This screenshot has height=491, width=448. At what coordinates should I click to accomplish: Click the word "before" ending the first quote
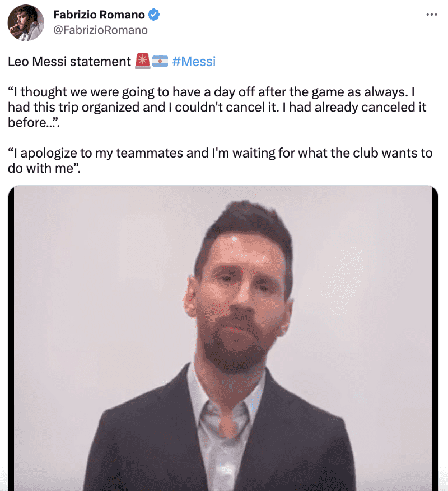click(27, 122)
